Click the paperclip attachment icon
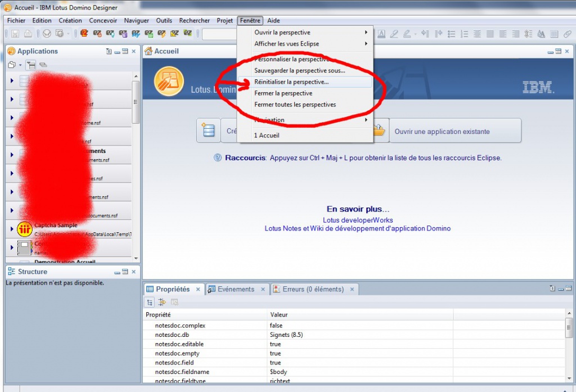The width and height of the screenshot is (576, 392). pyautogui.click(x=568, y=34)
